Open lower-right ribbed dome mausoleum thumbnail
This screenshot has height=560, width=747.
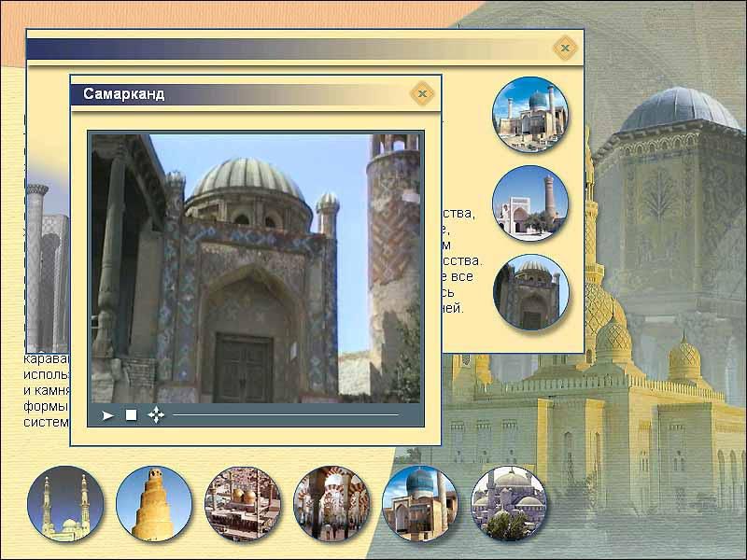click(x=530, y=292)
